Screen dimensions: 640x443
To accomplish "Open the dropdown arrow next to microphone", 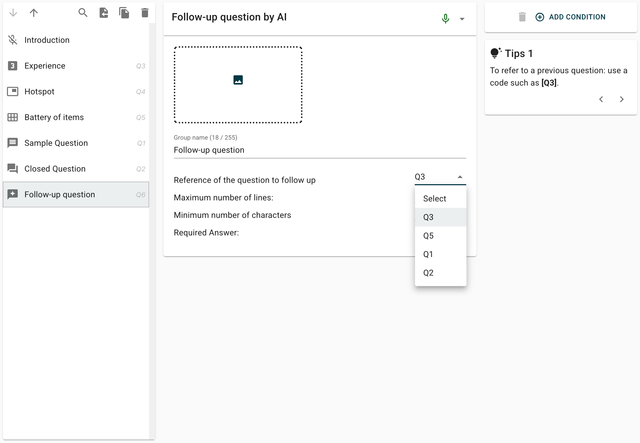I will (x=462, y=18).
